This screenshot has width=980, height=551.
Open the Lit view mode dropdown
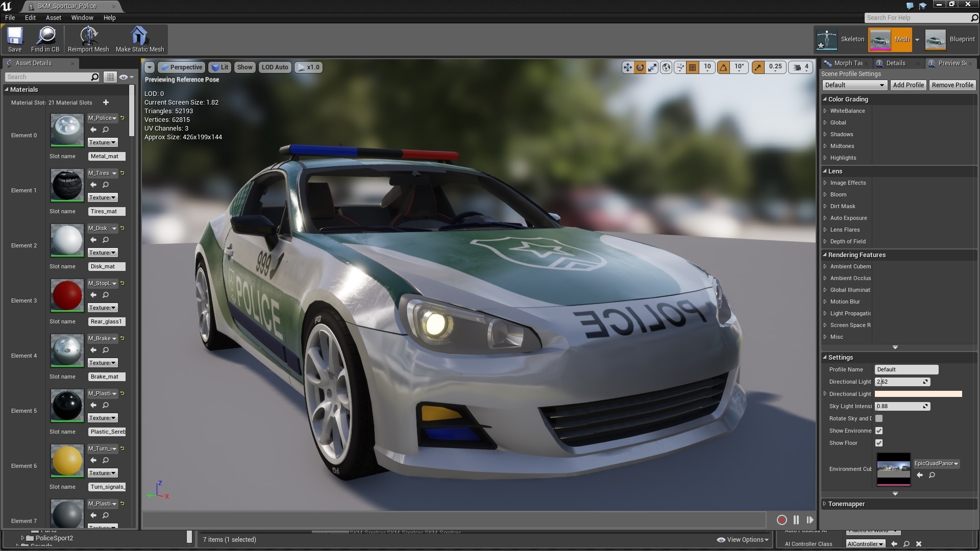point(219,67)
